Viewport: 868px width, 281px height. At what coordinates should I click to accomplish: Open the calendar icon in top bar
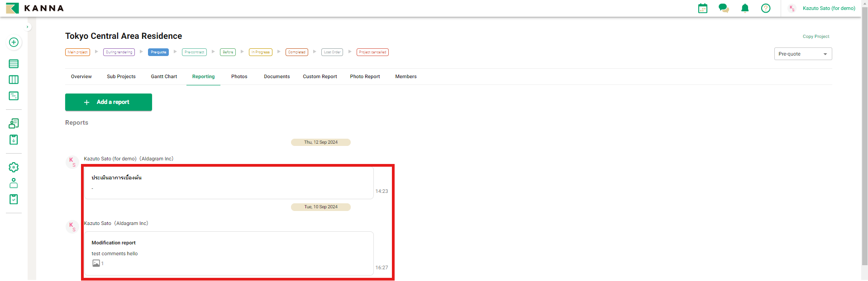point(702,8)
